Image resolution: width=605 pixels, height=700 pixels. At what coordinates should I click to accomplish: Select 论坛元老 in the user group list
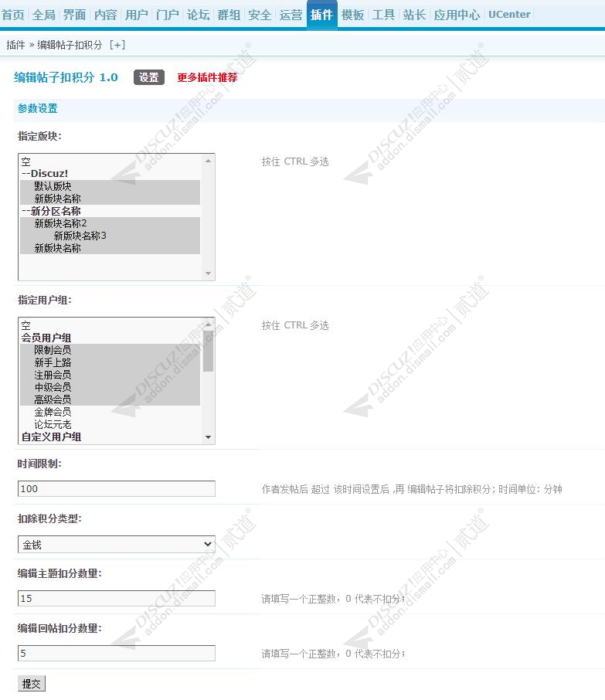pyautogui.click(x=110, y=424)
